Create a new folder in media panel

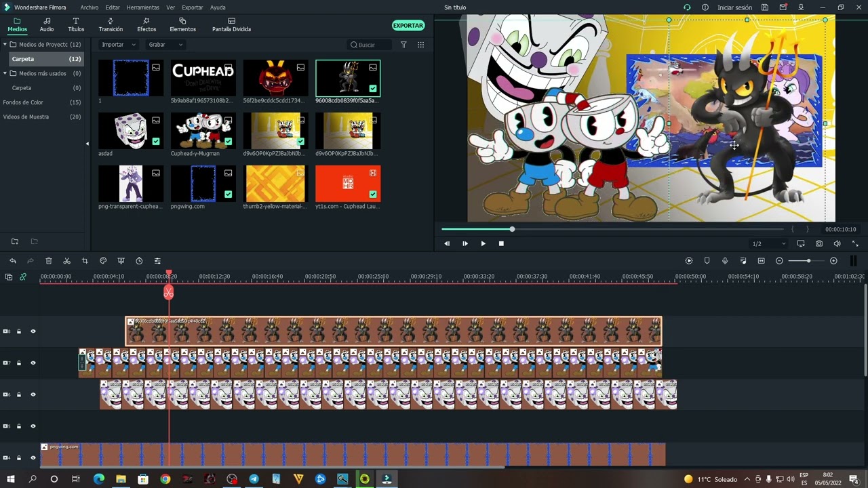pyautogui.click(x=15, y=241)
